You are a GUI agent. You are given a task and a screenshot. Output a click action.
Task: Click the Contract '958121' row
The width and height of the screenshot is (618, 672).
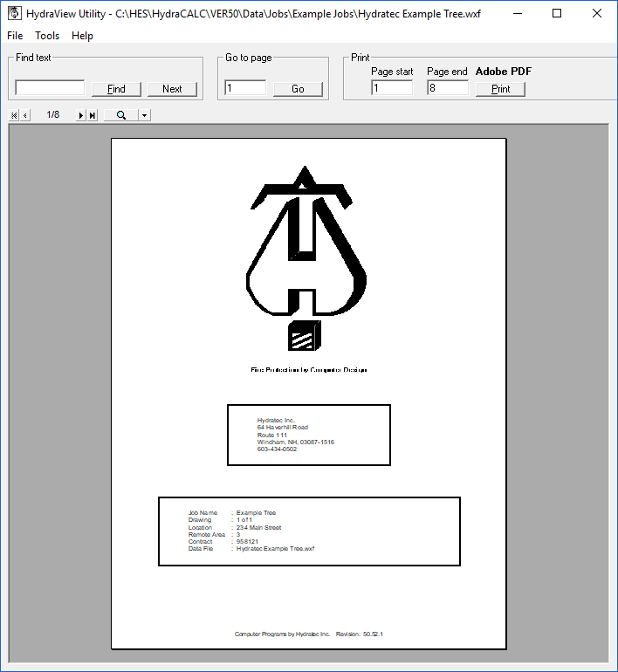point(223,541)
